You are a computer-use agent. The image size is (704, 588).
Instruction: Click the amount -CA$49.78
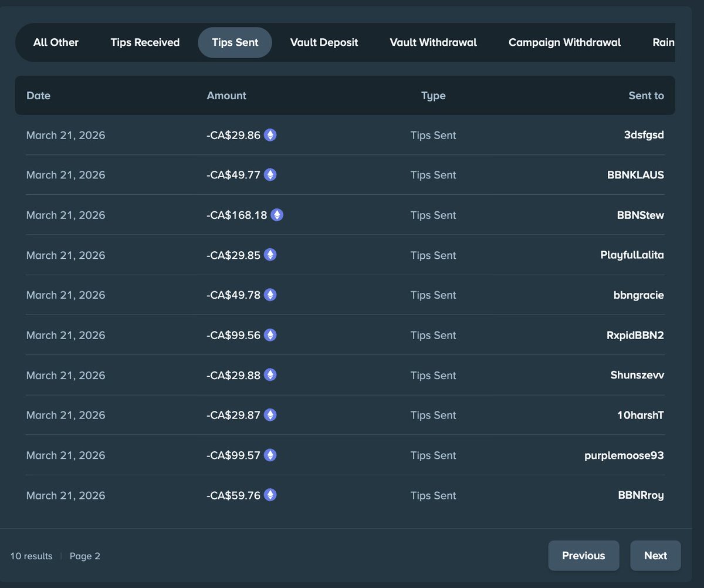tap(233, 295)
